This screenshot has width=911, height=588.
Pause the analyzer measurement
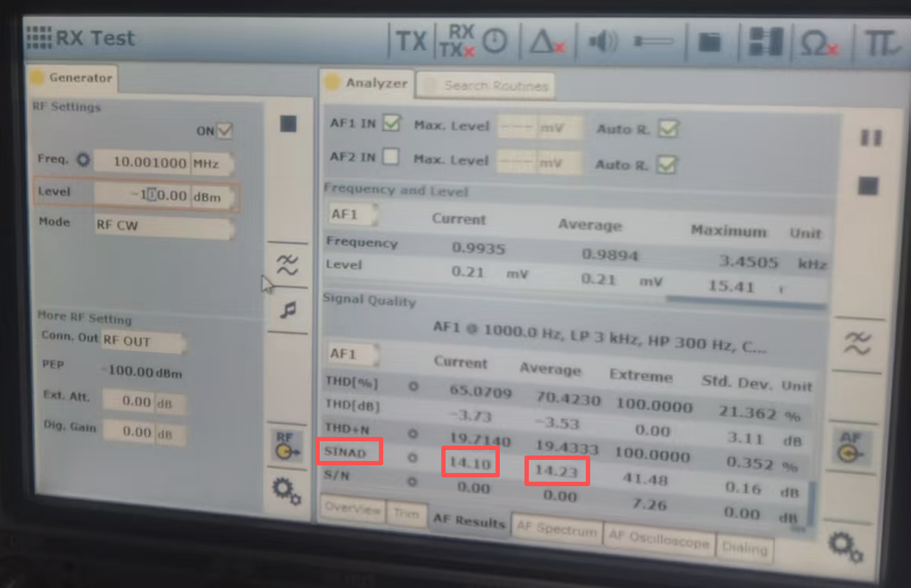(x=871, y=137)
